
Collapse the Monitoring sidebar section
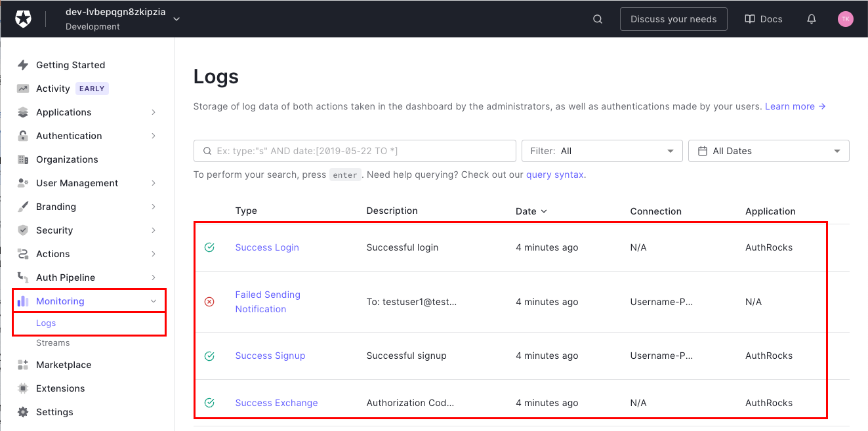pyautogui.click(x=154, y=301)
